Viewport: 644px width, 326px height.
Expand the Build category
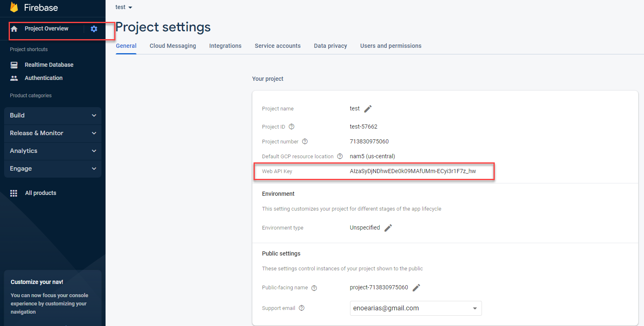[53, 115]
